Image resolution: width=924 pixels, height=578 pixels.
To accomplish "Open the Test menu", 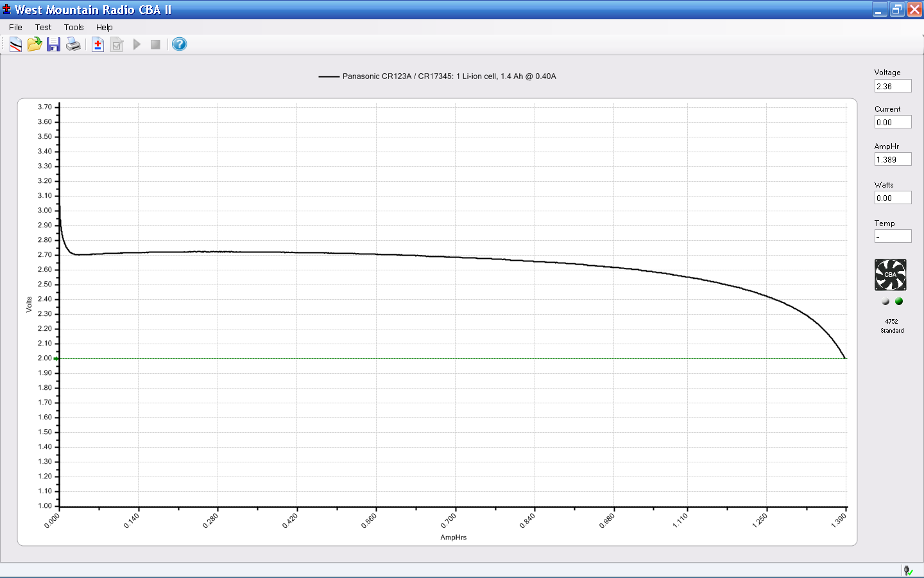I will click(43, 27).
